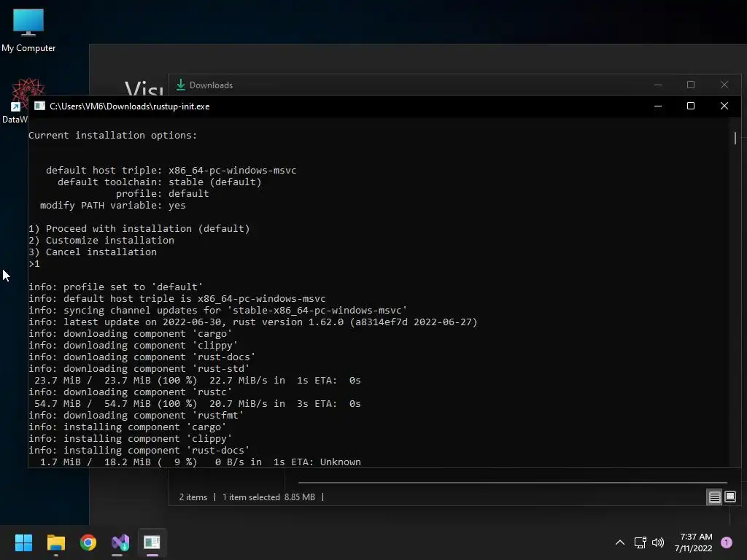Click the 'rust version 1.62.0' info line

pos(253,322)
